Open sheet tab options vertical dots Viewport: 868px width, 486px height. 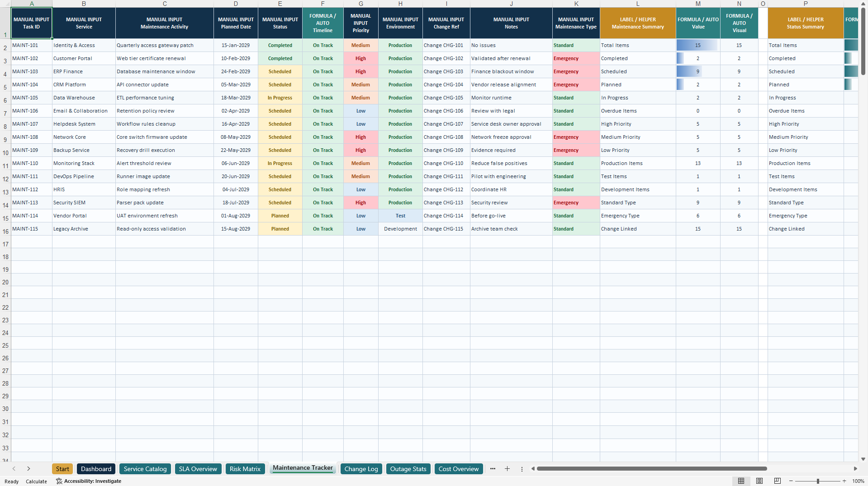coord(522,469)
